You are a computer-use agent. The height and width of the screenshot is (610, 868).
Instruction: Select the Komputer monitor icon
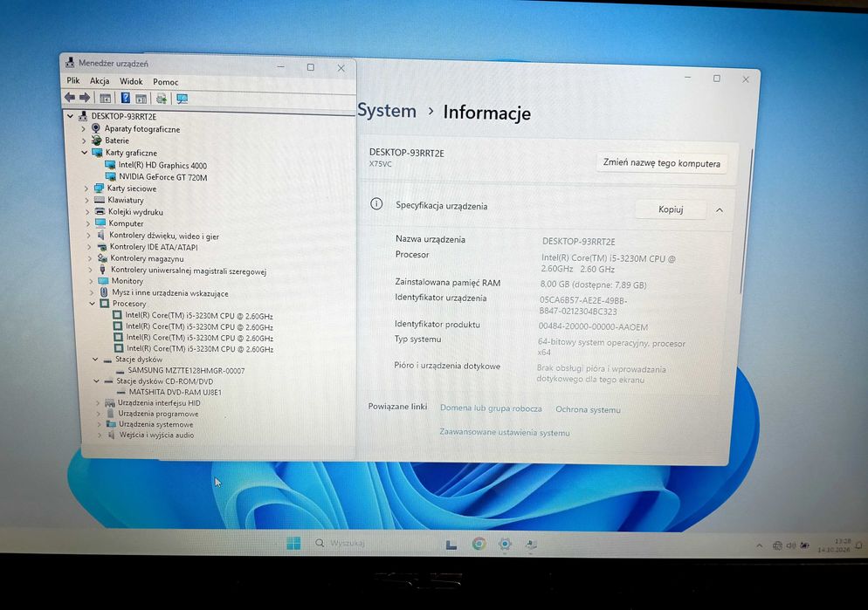[x=100, y=223]
